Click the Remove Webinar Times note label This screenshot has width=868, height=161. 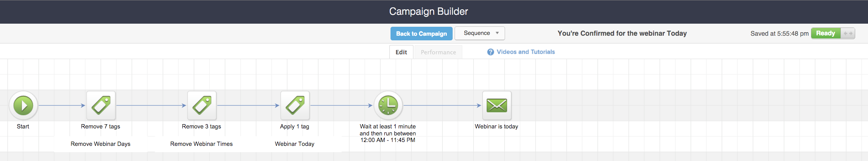click(201, 144)
